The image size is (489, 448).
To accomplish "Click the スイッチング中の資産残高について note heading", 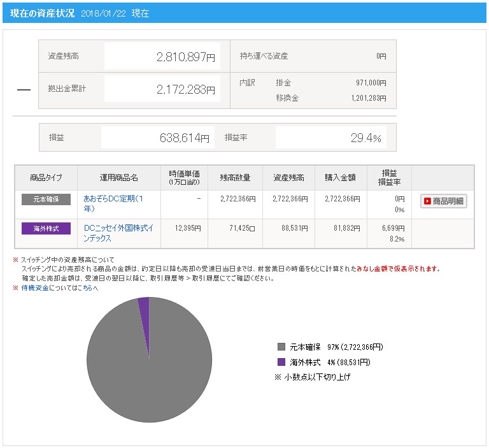I will (67, 260).
